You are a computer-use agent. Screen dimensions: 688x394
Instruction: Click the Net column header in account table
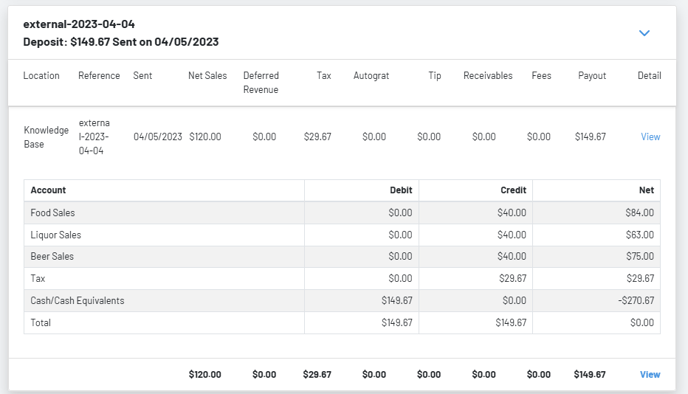646,190
